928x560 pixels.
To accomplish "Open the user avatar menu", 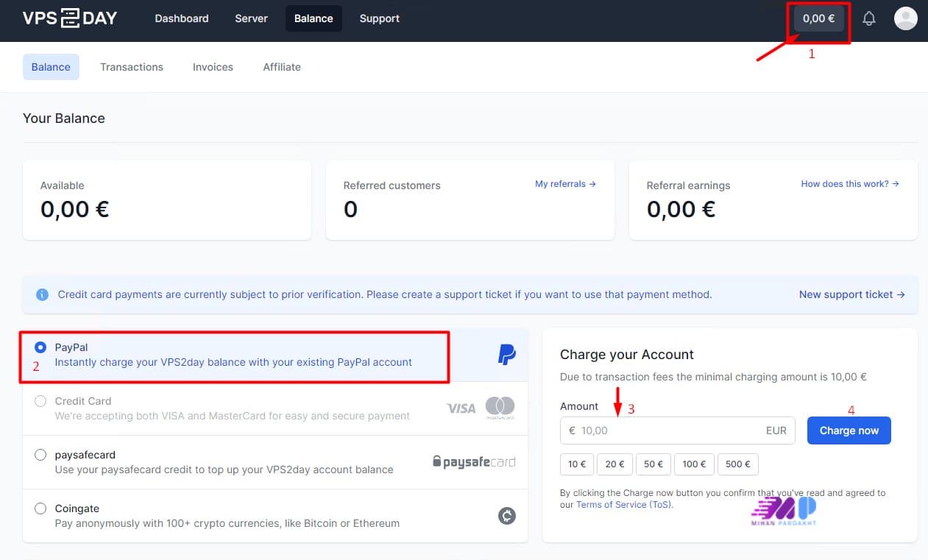I will pyautogui.click(x=905, y=18).
